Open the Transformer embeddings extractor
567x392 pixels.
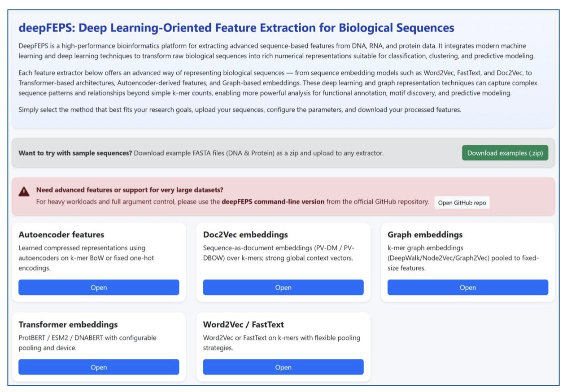pyautogui.click(x=99, y=367)
